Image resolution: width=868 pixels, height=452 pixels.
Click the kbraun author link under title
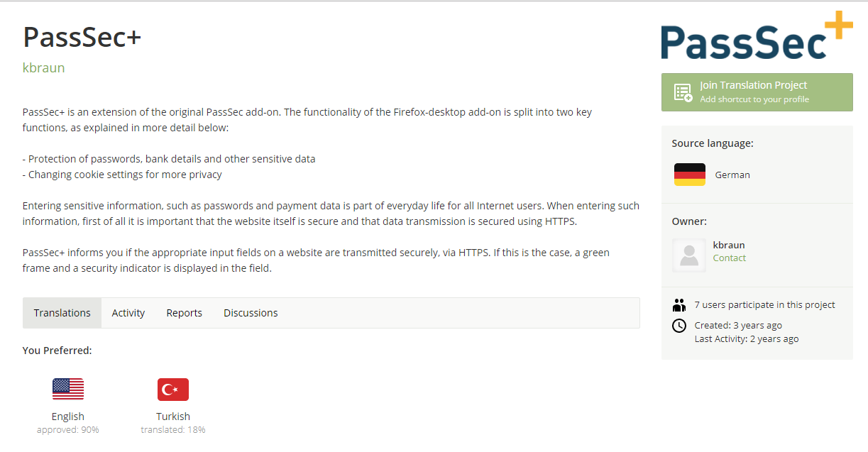pos(44,68)
